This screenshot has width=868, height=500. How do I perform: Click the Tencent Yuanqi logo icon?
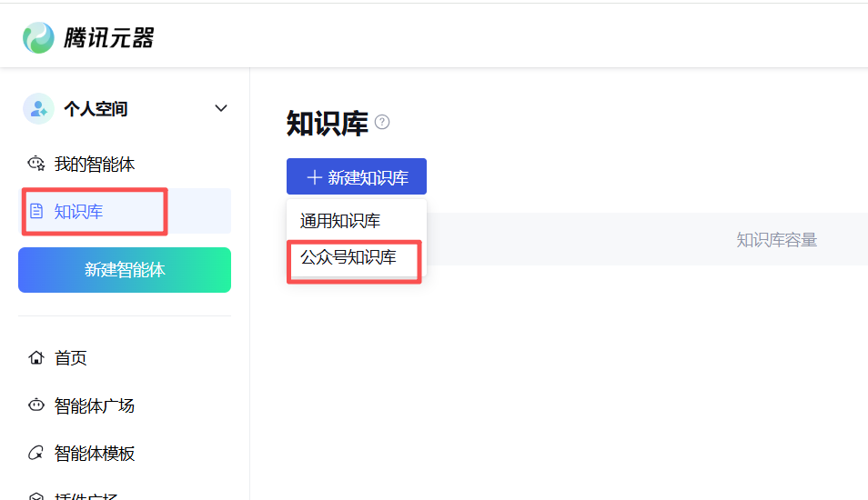(x=38, y=37)
